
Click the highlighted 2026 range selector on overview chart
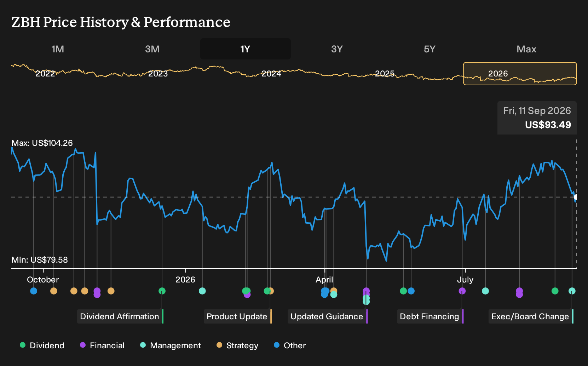click(x=520, y=74)
